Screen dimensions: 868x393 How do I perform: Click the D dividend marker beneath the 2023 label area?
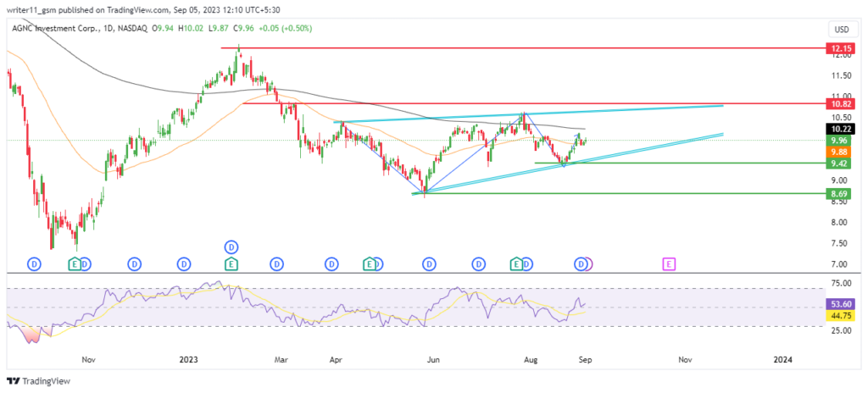(183, 265)
